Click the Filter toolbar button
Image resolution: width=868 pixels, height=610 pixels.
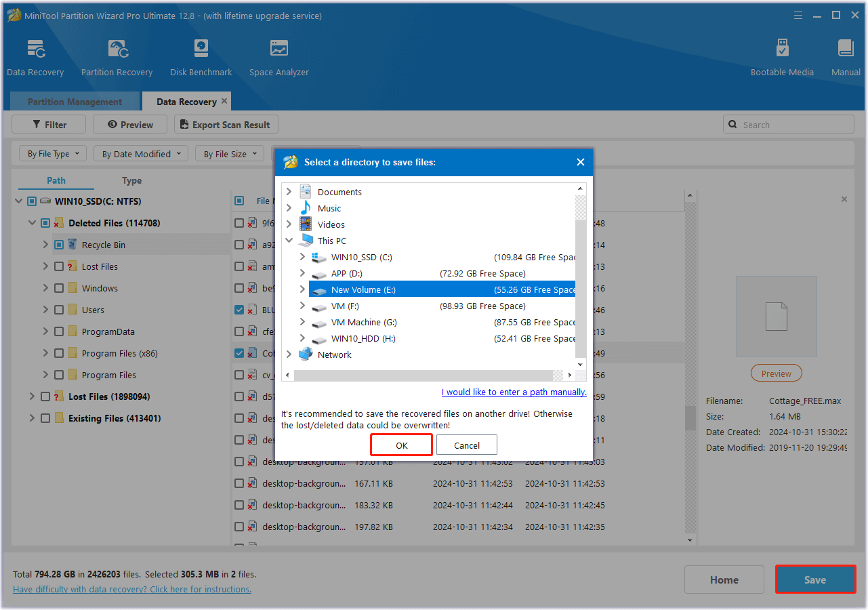pos(49,125)
